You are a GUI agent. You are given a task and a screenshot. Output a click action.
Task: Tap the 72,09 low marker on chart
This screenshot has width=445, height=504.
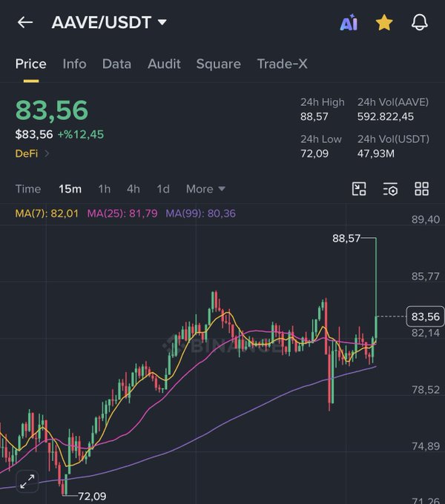click(x=92, y=497)
